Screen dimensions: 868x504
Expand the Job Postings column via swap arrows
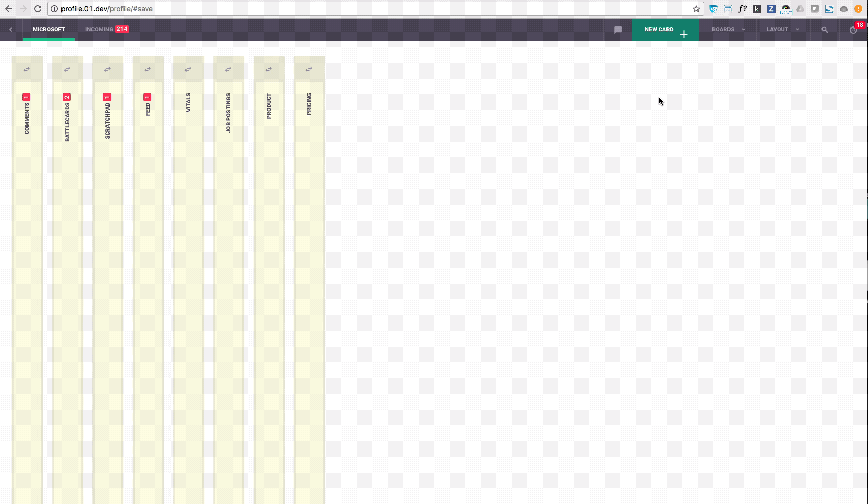tap(228, 69)
